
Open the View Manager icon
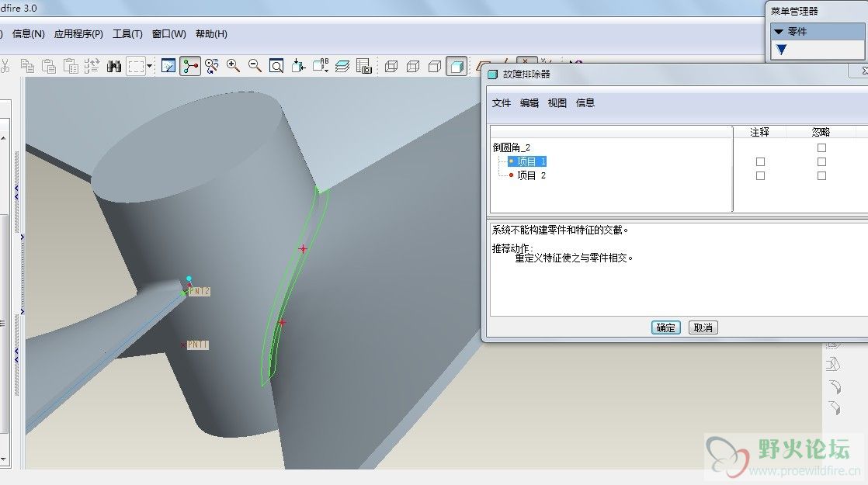pyautogui.click(x=363, y=67)
